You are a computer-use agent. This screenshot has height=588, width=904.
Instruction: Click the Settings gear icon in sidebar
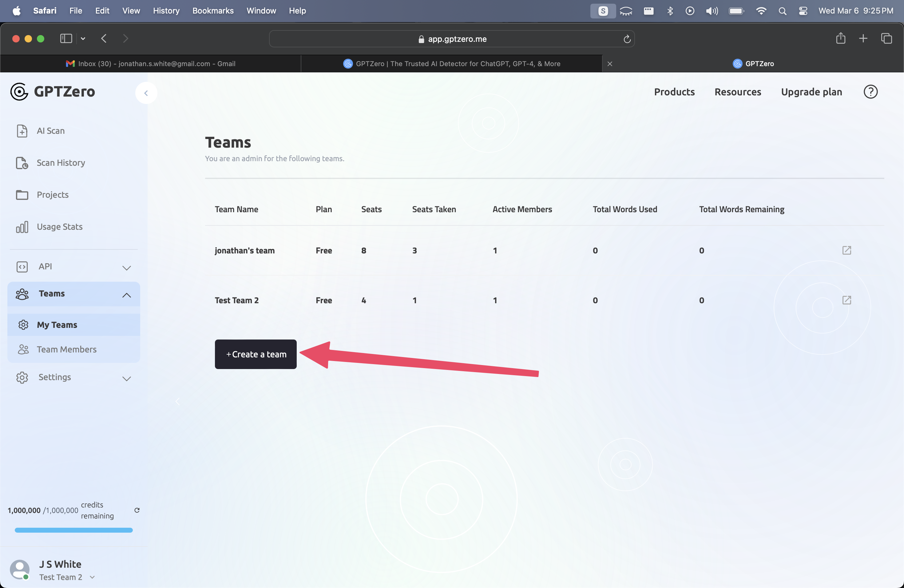(x=22, y=377)
